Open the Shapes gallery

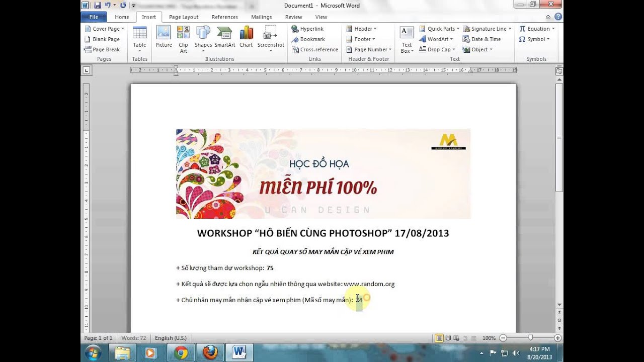tap(203, 39)
